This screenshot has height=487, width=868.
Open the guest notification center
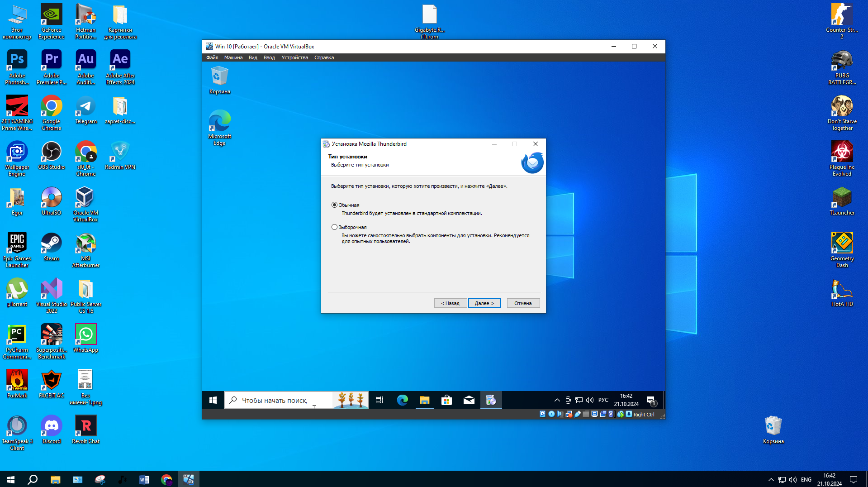[651, 401]
